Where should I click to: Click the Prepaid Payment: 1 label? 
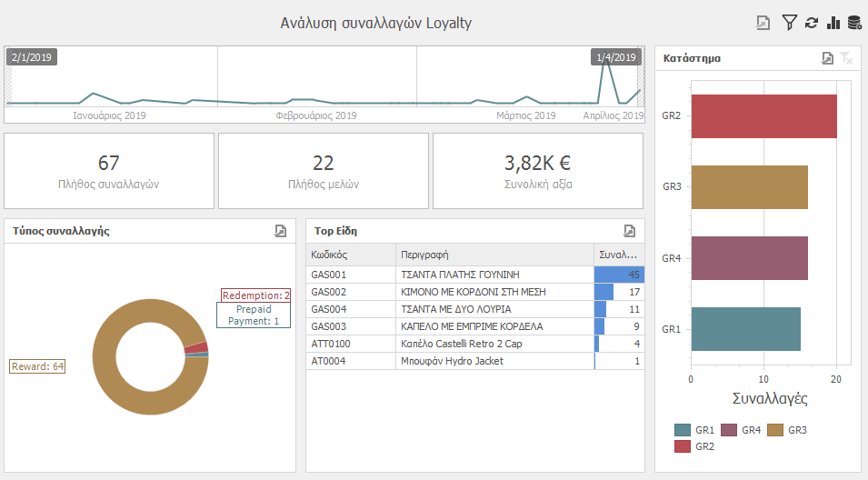(x=254, y=315)
